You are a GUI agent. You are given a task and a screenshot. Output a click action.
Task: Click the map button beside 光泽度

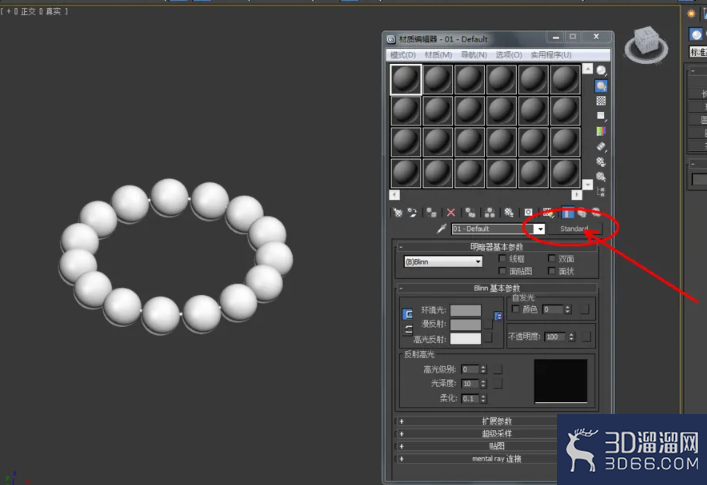[x=498, y=383]
